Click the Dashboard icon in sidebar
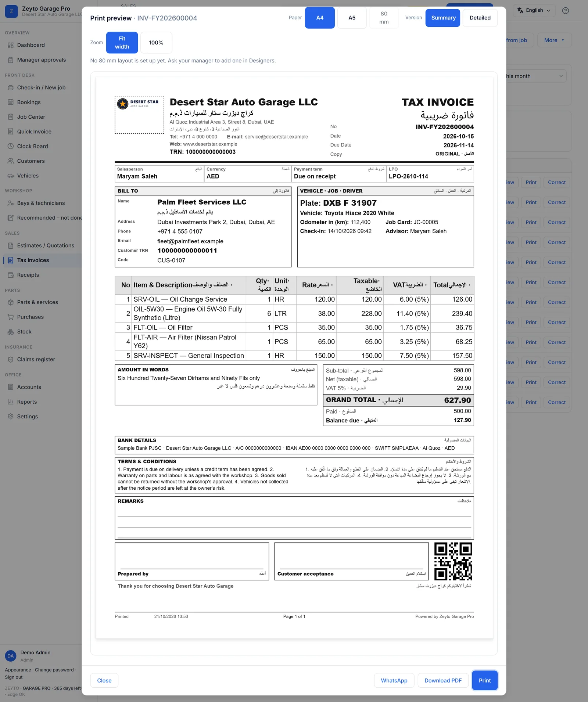The width and height of the screenshot is (588, 702). coord(10,45)
